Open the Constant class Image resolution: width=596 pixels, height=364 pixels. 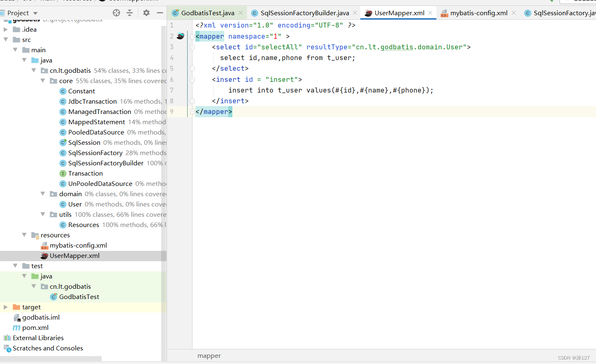point(81,91)
